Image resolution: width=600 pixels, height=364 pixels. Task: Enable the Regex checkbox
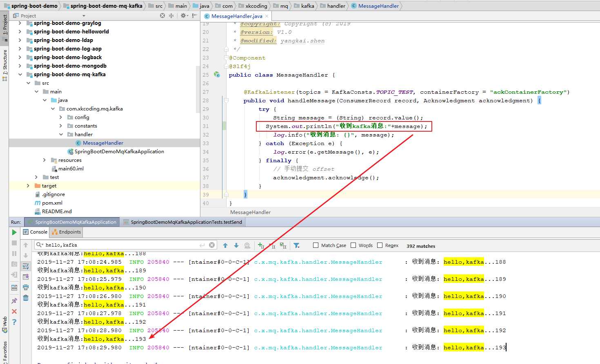(380, 245)
